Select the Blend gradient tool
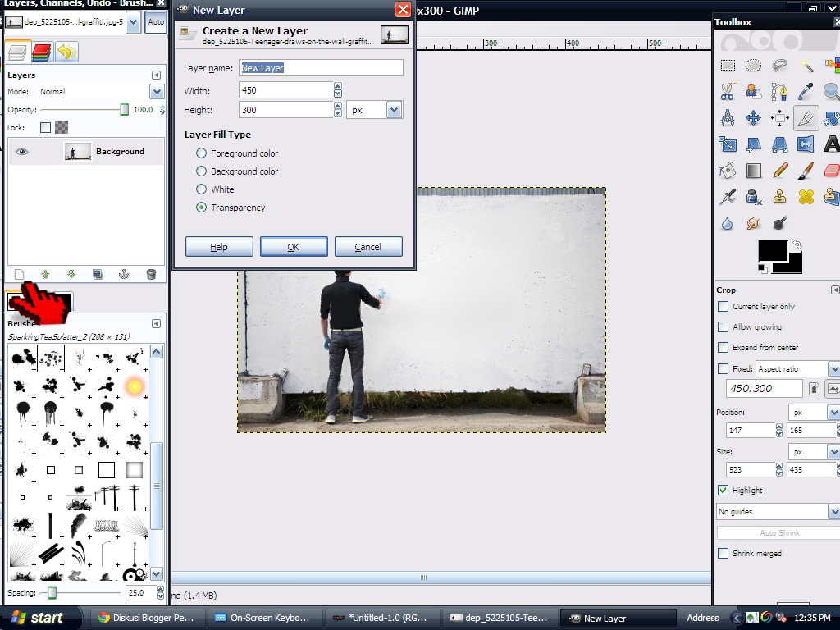Screen dimensions: 840x630 [x=752, y=170]
